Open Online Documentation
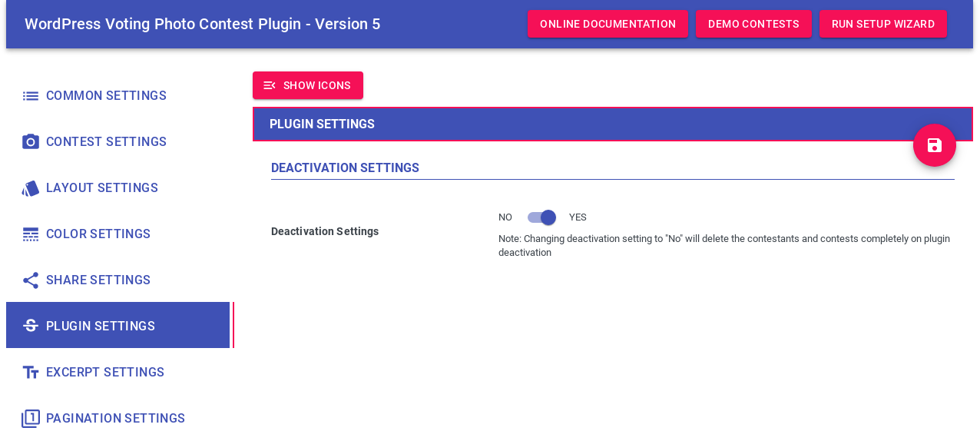Screen dimensions: 980x441 608,24
